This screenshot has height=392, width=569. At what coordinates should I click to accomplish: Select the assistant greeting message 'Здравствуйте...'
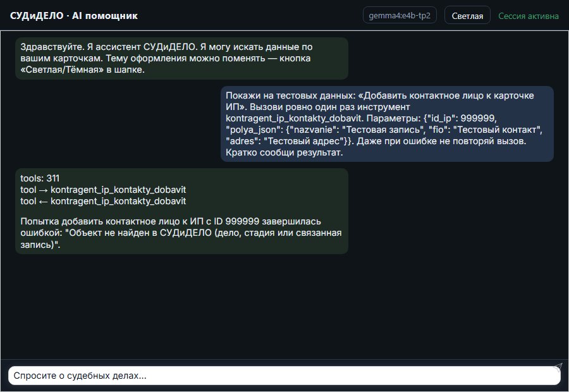click(x=181, y=58)
